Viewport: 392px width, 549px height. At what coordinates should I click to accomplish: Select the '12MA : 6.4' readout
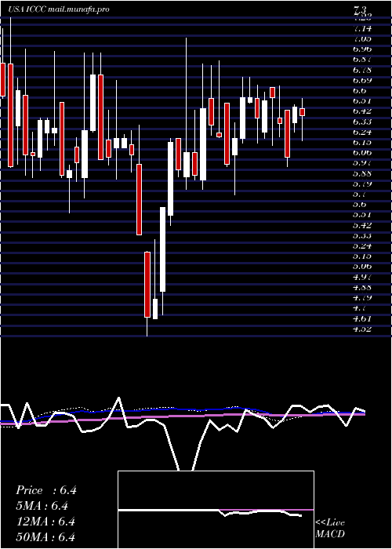tap(45, 522)
